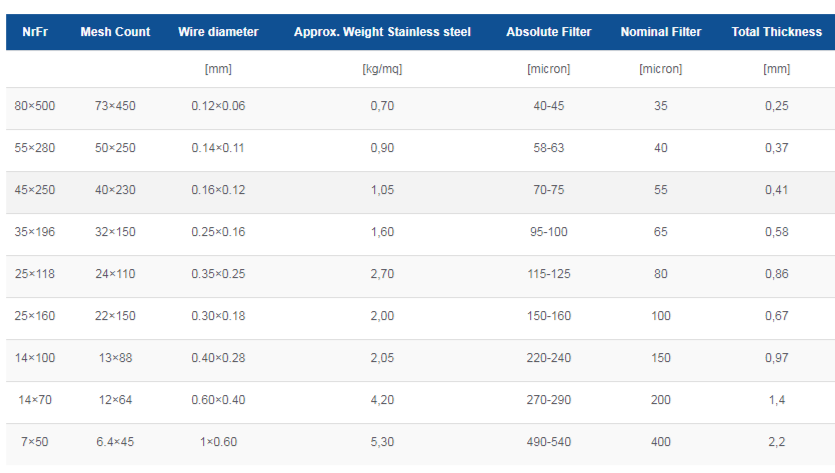Click the Approx. Weight Stainless steel header
The width and height of the screenshot is (835, 473).
[x=382, y=32]
